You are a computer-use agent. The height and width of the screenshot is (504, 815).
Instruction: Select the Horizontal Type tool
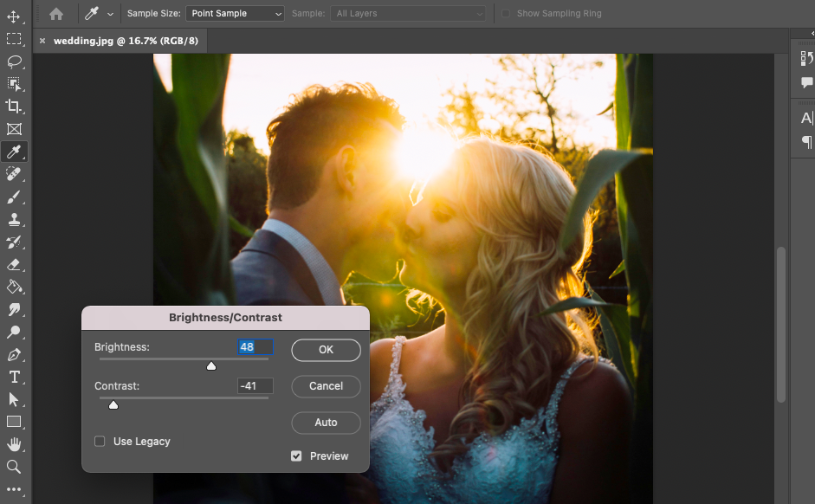click(14, 378)
